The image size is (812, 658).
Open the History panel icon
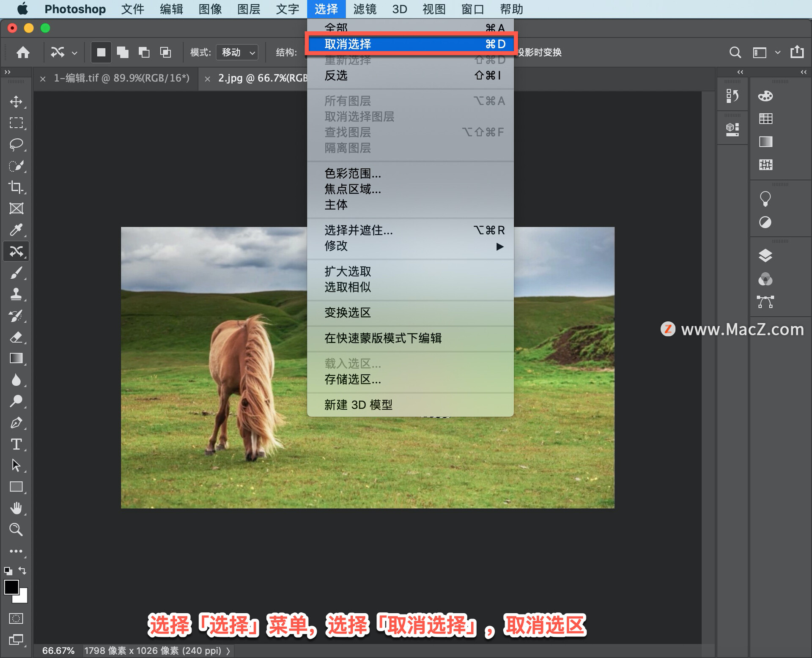coord(732,96)
